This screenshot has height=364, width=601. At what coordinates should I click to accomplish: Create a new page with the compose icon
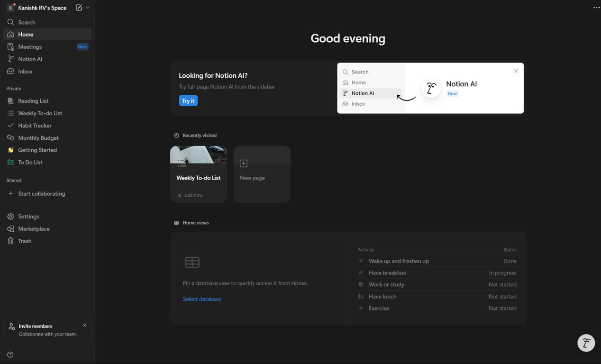click(x=79, y=8)
